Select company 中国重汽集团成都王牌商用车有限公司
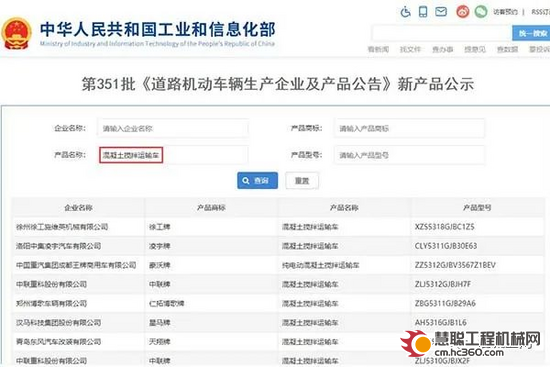Viewport: 550px width, 367px height. [x=76, y=265]
